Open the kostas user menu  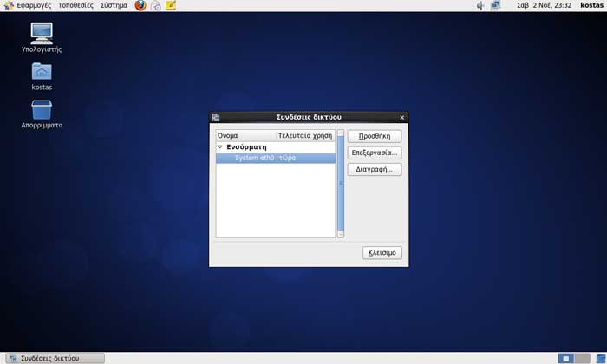coord(591,5)
